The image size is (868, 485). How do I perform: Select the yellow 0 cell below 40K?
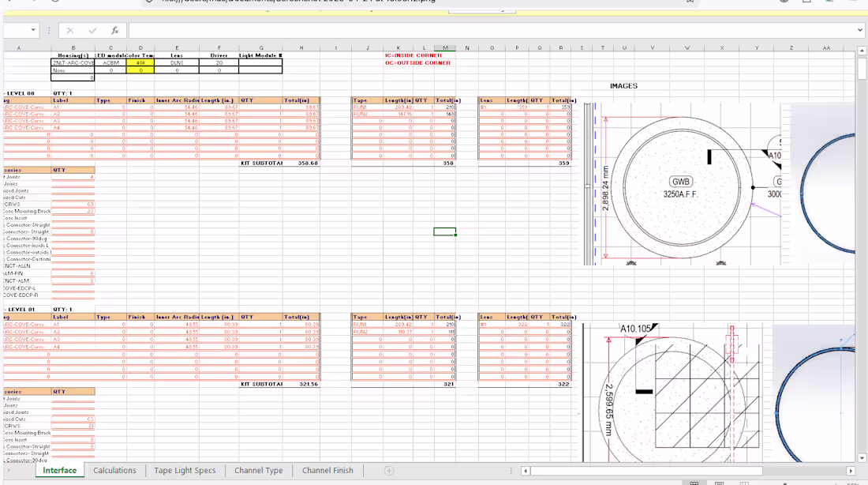click(140, 70)
